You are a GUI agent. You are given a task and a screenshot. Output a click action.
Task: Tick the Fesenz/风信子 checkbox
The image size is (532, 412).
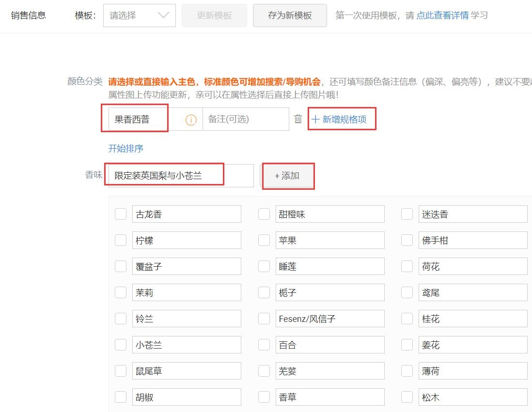point(264,319)
